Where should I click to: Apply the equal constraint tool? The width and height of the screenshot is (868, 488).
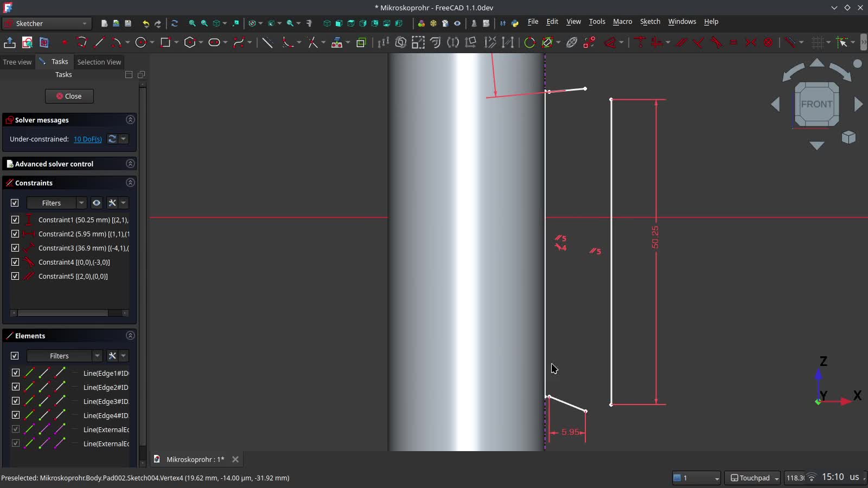tap(733, 42)
